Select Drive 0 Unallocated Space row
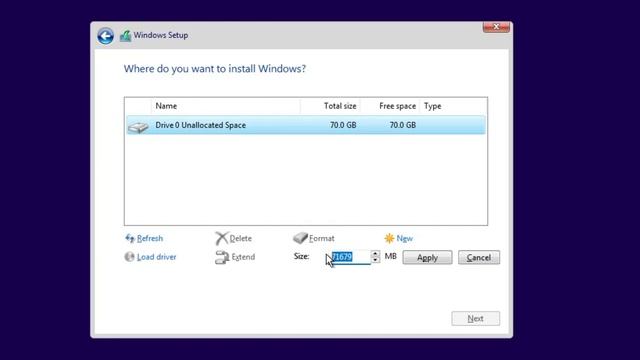640x360 pixels. coord(306,125)
